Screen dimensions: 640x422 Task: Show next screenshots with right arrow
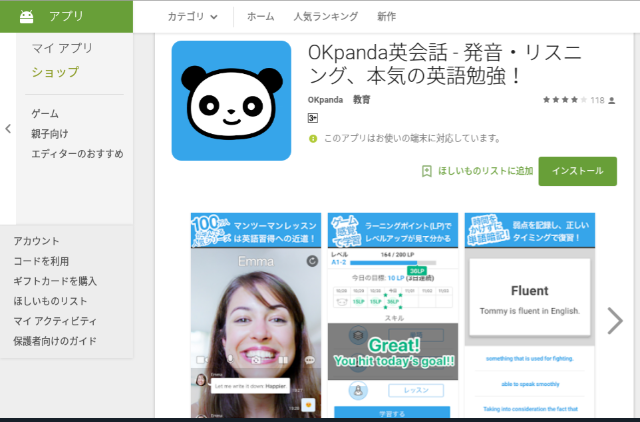[x=615, y=321]
